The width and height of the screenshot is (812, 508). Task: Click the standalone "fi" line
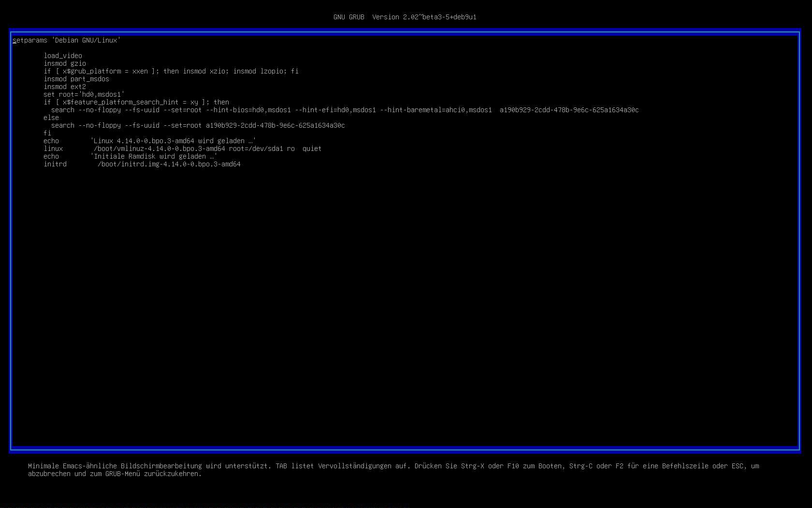tap(47, 133)
